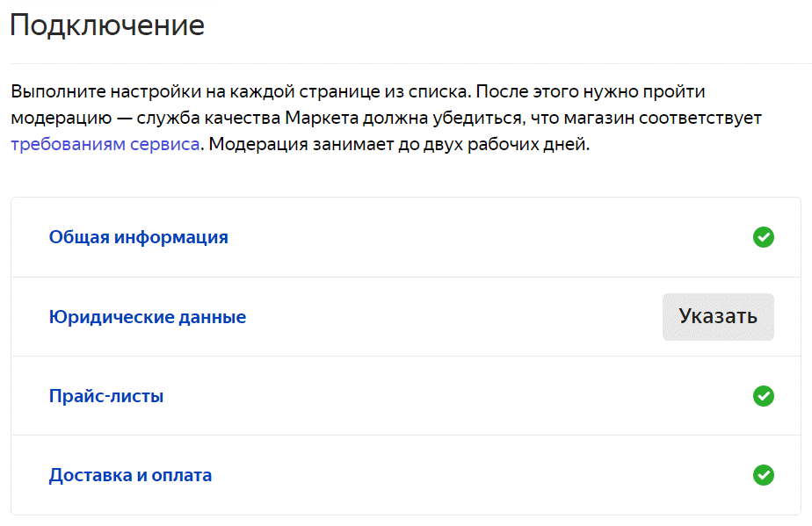Viewport: 812px width, 526px height.
Task: Click the text После этого нужно пройти
Action: pos(591,91)
